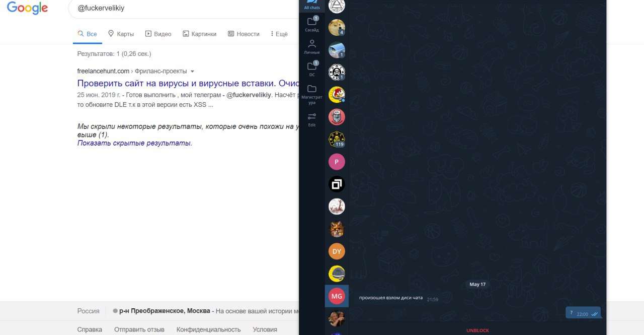Open chat with pink P avatar
The width and height of the screenshot is (644, 335).
(337, 162)
